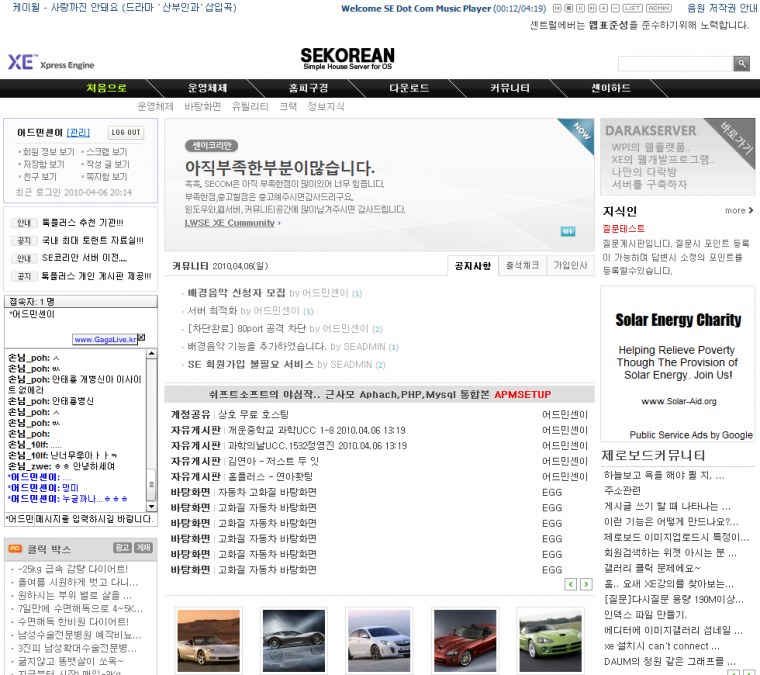This screenshot has width=760, height=675.
Task: Open the 처음으로 main menu
Action: (x=106, y=88)
